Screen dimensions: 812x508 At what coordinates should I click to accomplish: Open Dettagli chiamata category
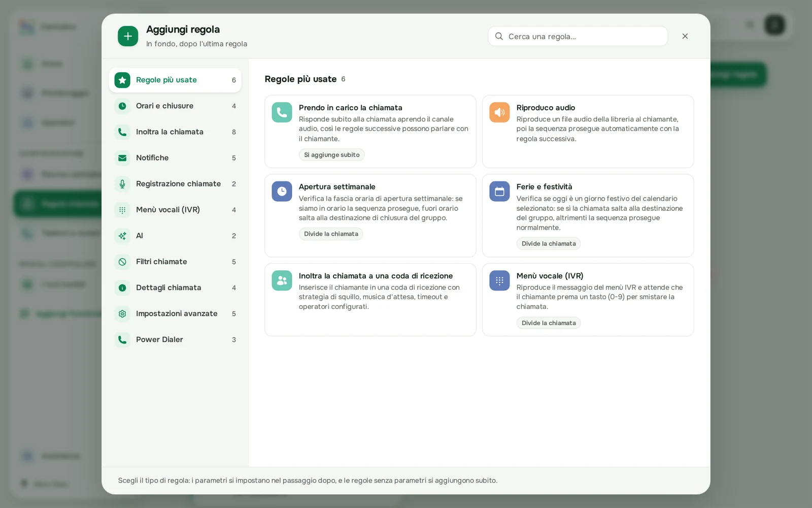tap(175, 288)
